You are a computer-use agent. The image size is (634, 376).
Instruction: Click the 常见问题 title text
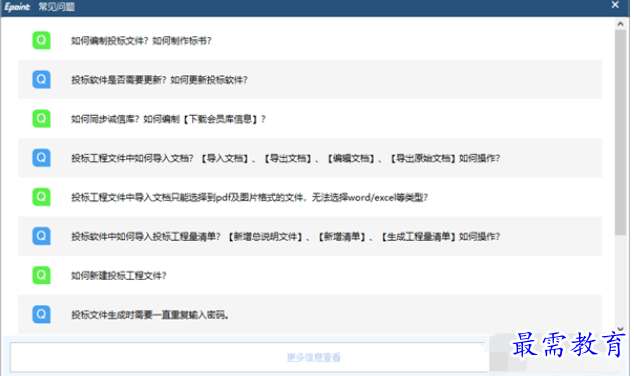click(57, 7)
